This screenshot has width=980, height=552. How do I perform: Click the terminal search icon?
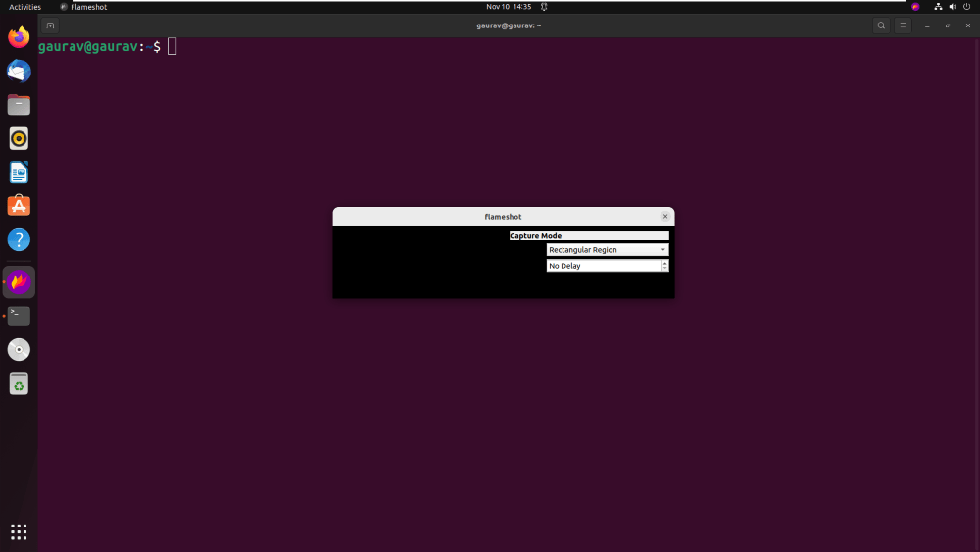(881, 25)
